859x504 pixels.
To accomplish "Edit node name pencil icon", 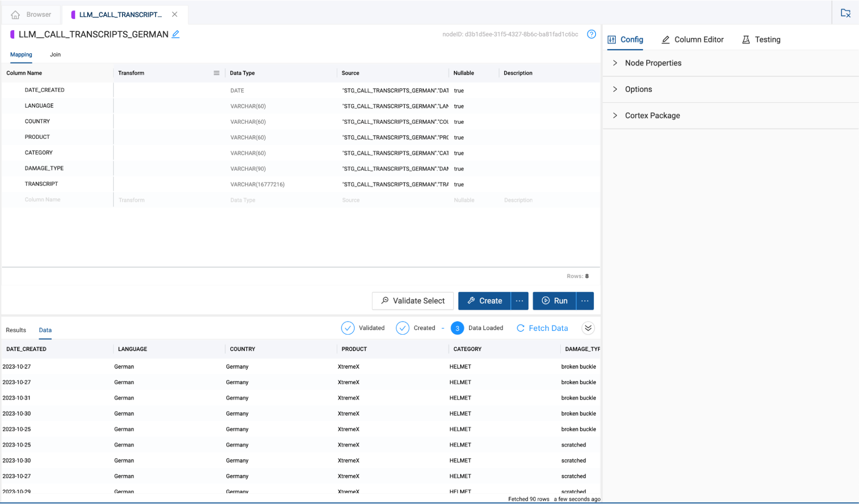I will (x=176, y=34).
